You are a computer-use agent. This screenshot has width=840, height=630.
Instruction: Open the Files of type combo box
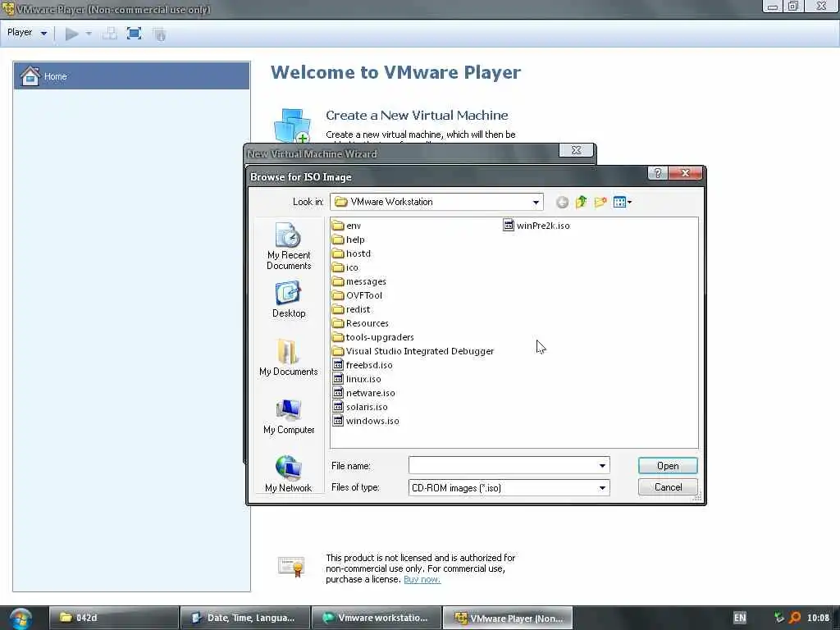click(509, 487)
